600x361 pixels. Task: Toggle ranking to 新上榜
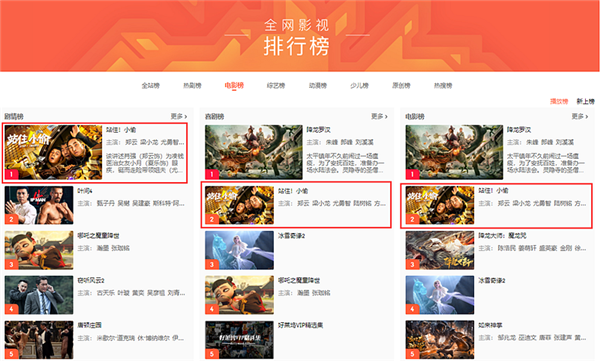click(585, 101)
